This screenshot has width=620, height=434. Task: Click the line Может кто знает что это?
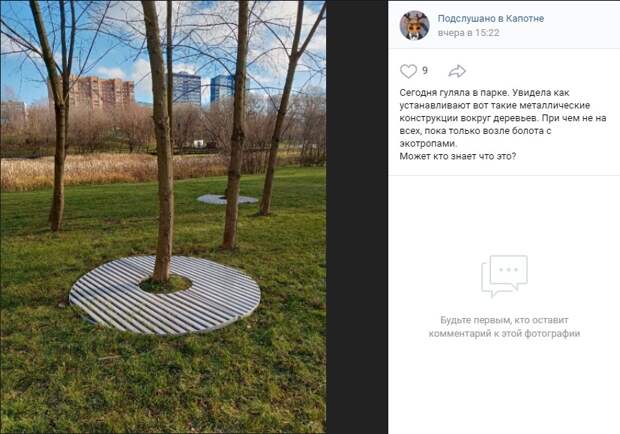457,156
